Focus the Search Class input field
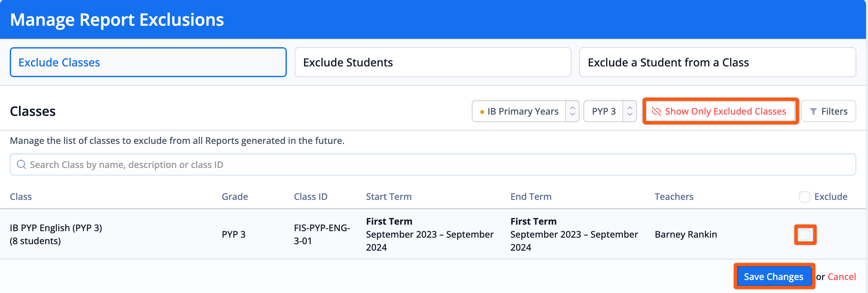Screen dimensions: 868x293 click(433, 164)
